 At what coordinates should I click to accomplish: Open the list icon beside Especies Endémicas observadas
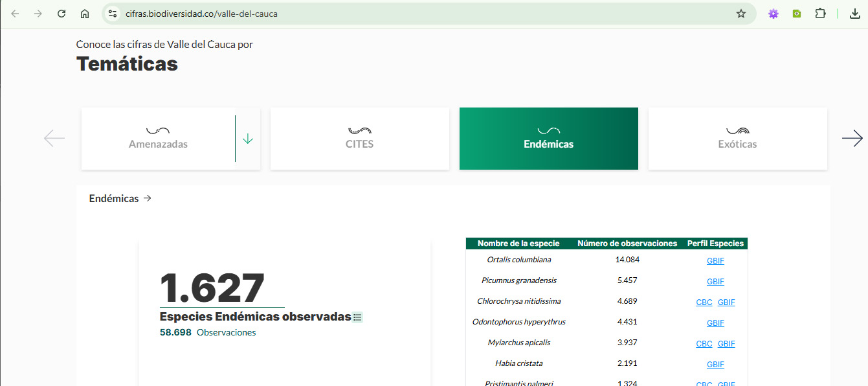coord(358,317)
